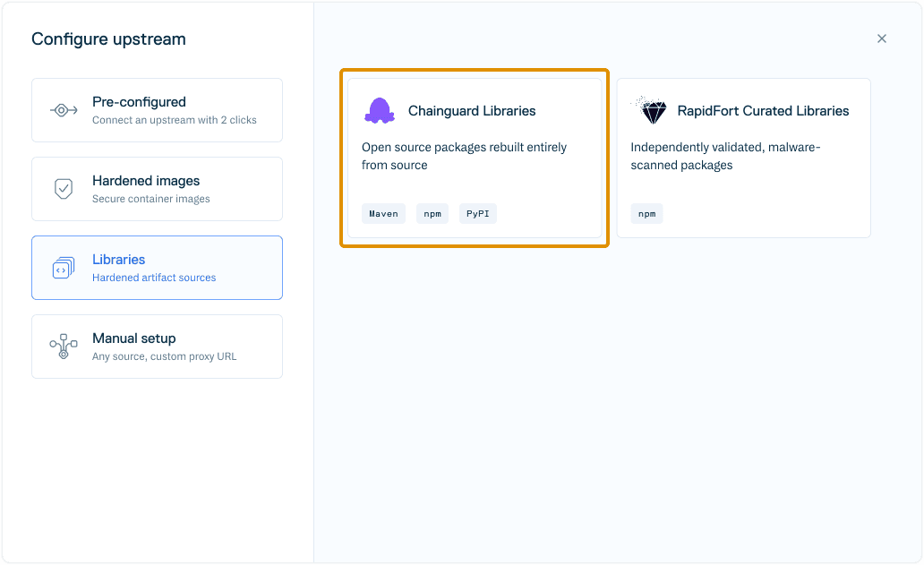Click 'Any source, custom proxy URL' subtitle

[165, 356]
